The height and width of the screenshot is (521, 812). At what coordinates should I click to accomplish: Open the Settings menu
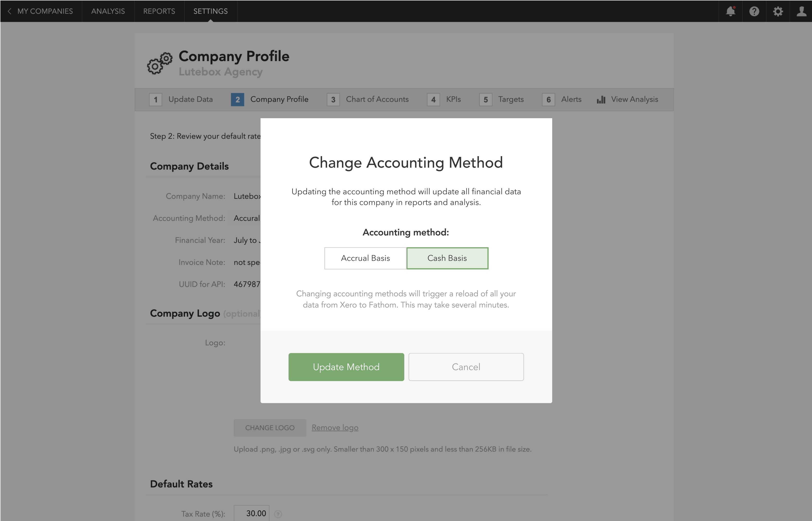tap(211, 11)
